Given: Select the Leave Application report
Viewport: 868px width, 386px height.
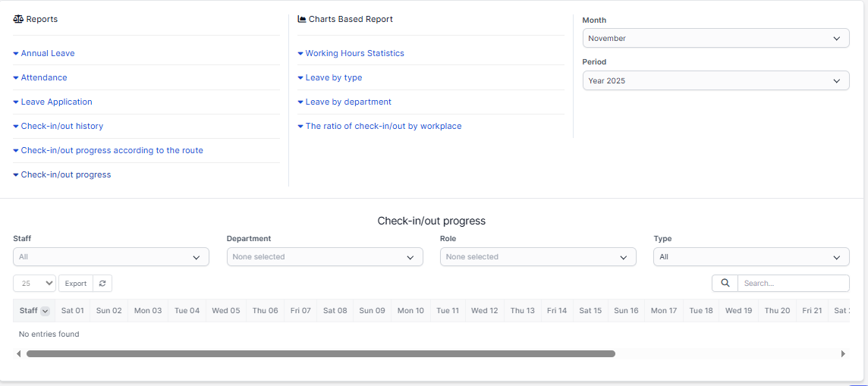Looking at the screenshot, I should [x=56, y=102].
